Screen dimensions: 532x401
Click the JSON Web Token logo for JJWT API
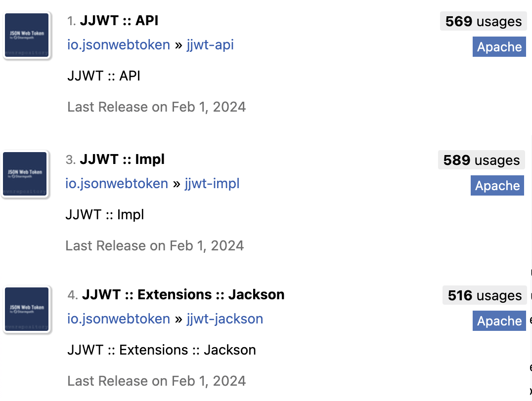click(x=27, y=35)
